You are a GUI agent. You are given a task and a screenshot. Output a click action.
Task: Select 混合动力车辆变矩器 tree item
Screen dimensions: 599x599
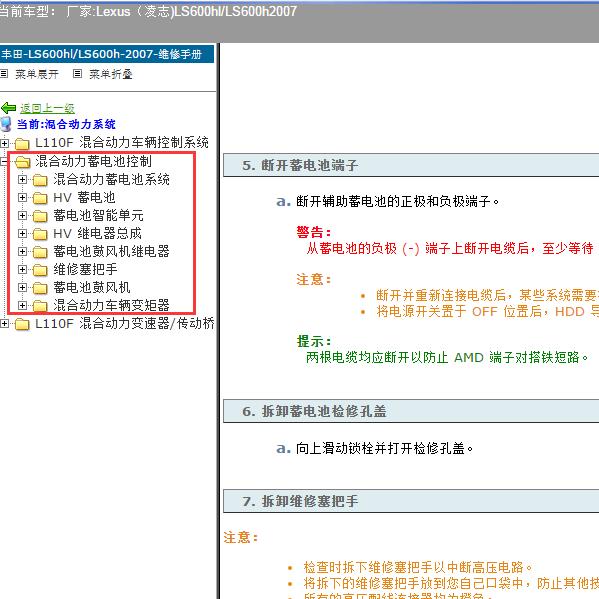[112, 305]
